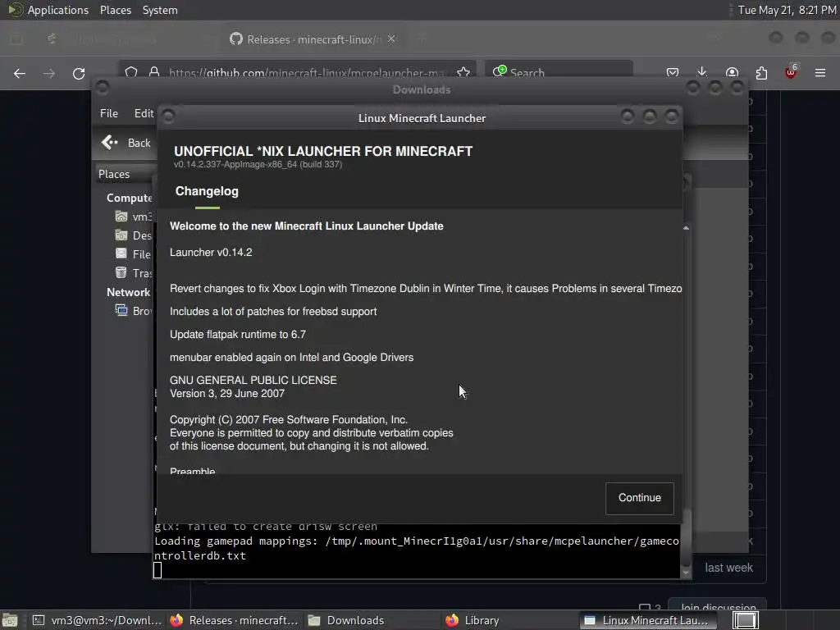Click scroll up arrow in changelog

[686, 228]
